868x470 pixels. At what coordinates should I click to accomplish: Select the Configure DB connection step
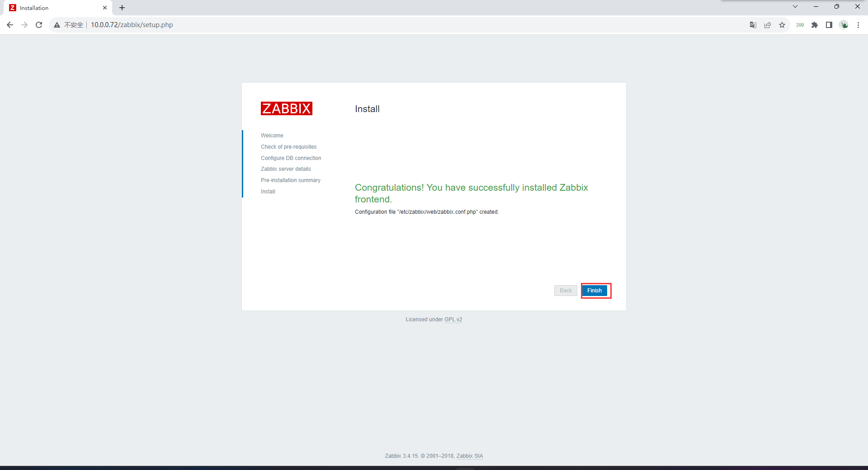coord(291,158)
